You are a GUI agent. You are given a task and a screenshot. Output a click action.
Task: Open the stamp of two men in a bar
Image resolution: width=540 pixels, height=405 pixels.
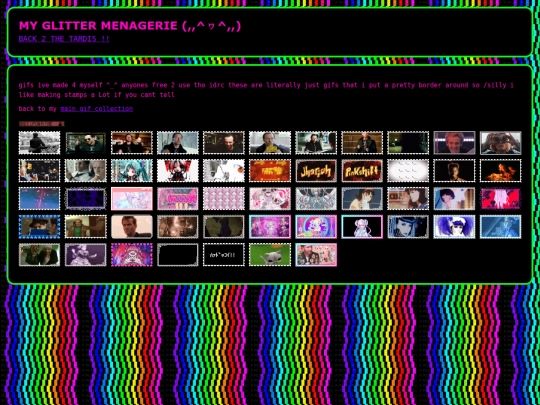coord(132,143)
